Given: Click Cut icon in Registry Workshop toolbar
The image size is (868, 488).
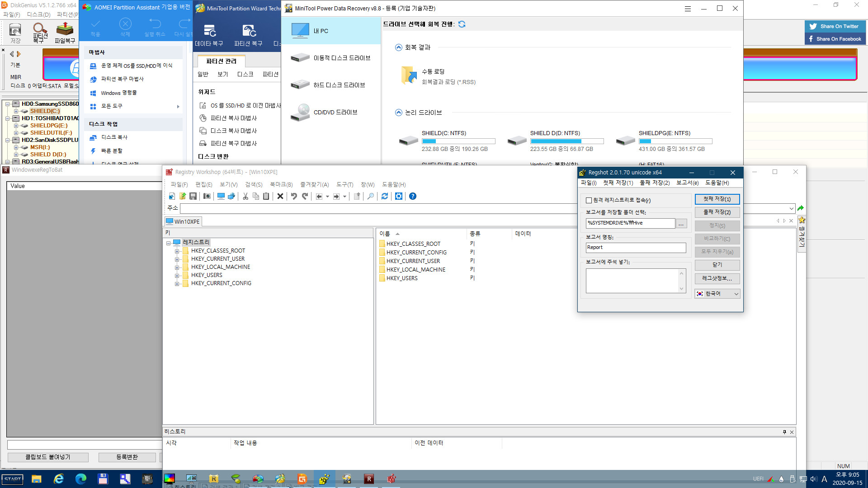Looking at the screenshot, I should tap(245, 196).
